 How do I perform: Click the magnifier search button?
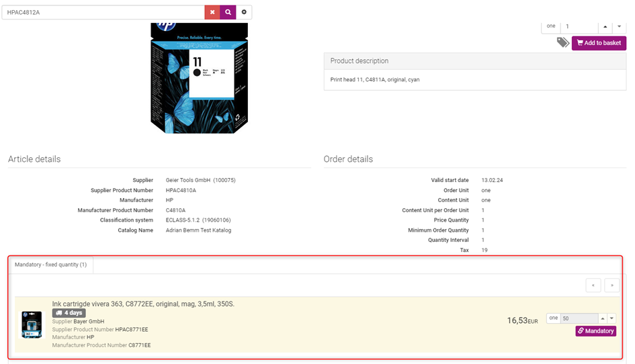(x=228, y=12)
